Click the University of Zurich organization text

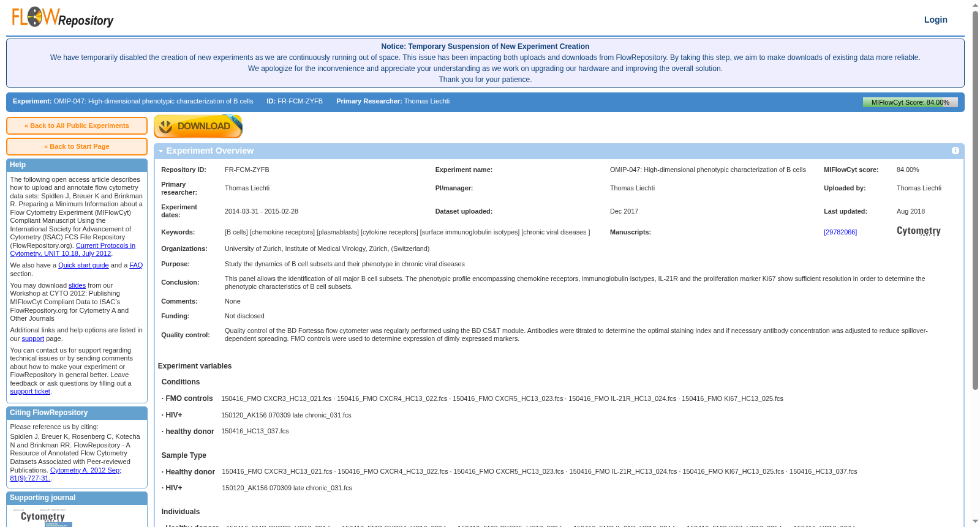pos(327,249)
